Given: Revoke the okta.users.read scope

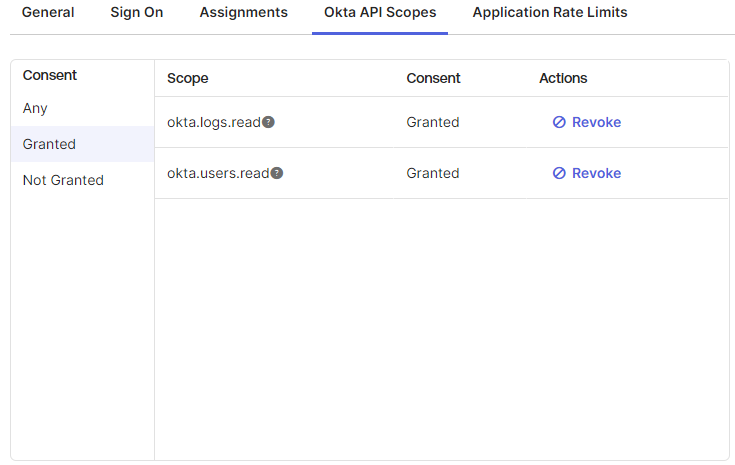Looking at the screenshot, I should [586, 173].
